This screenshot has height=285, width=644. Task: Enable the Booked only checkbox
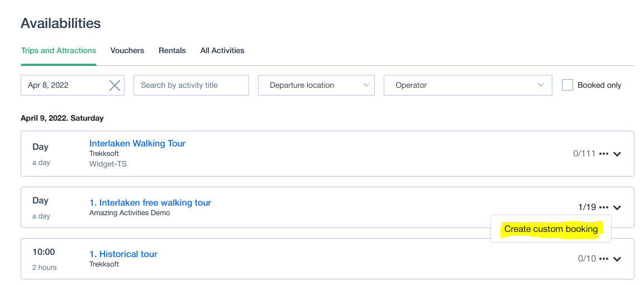567,85
